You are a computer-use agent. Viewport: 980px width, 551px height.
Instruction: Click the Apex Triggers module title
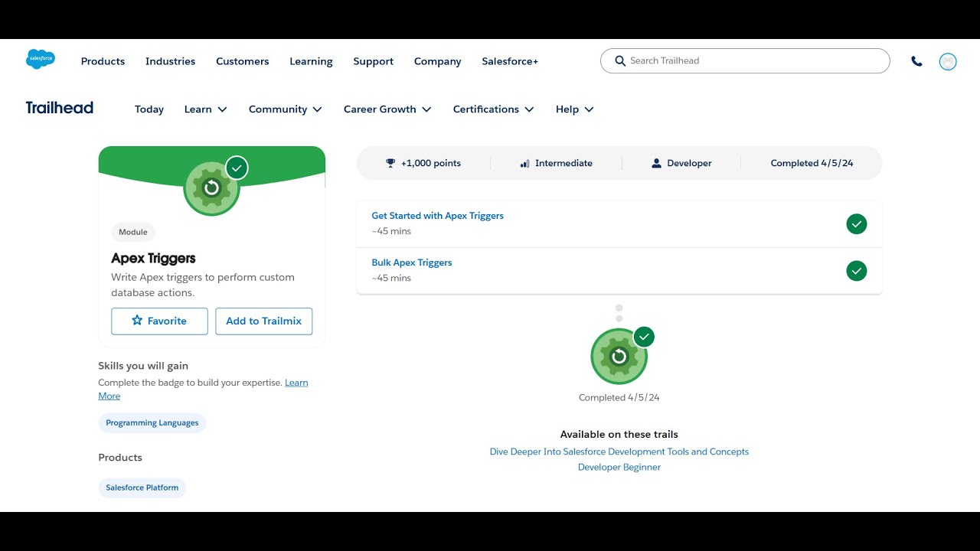(153, 259)
